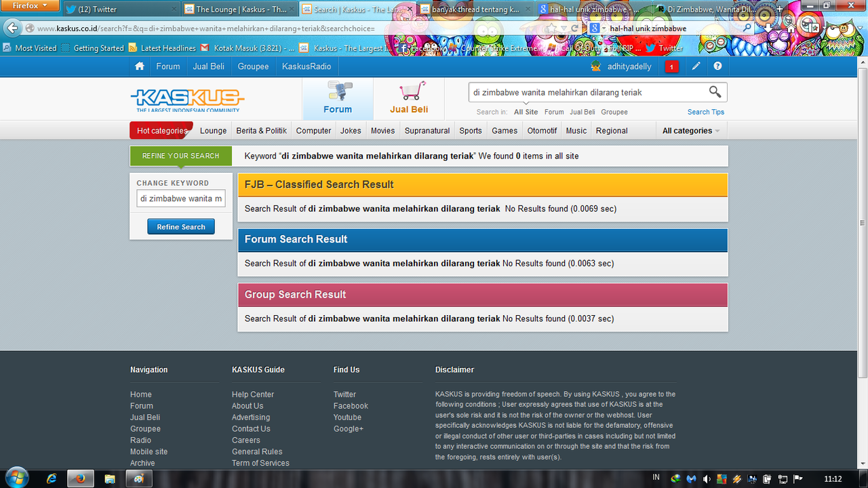Viewport: 868px width, 488px height.
Task: Open Internet Explorer from the taskbar
Action: 52,479
